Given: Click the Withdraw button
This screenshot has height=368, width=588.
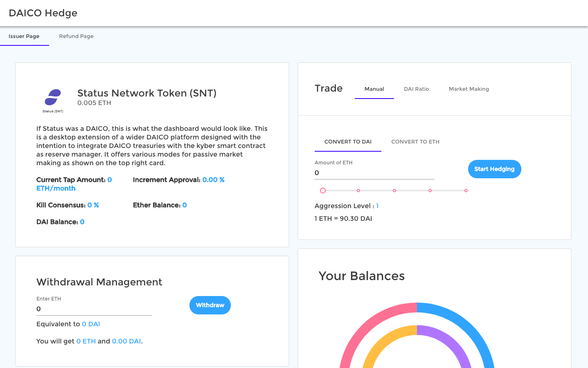Looking at the screenshot, I should [210, 305].
